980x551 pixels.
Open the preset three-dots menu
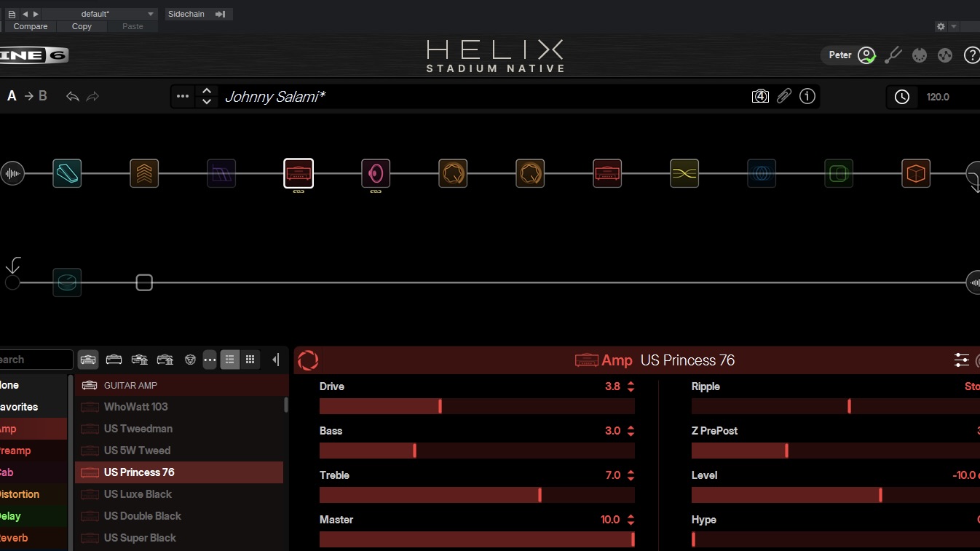[183, 96]
